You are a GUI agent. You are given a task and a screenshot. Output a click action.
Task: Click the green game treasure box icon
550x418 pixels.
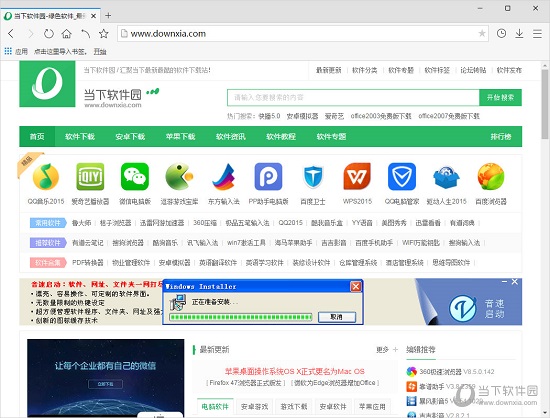[x=179, y=176]
